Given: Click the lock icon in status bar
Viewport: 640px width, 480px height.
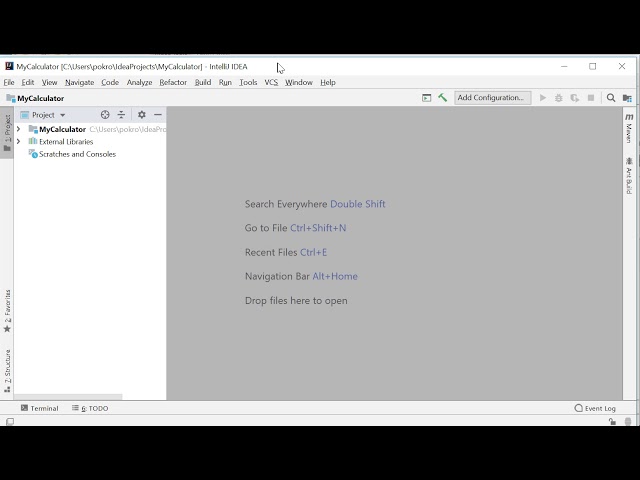Looking at the screenshot, I should (612, 421).
